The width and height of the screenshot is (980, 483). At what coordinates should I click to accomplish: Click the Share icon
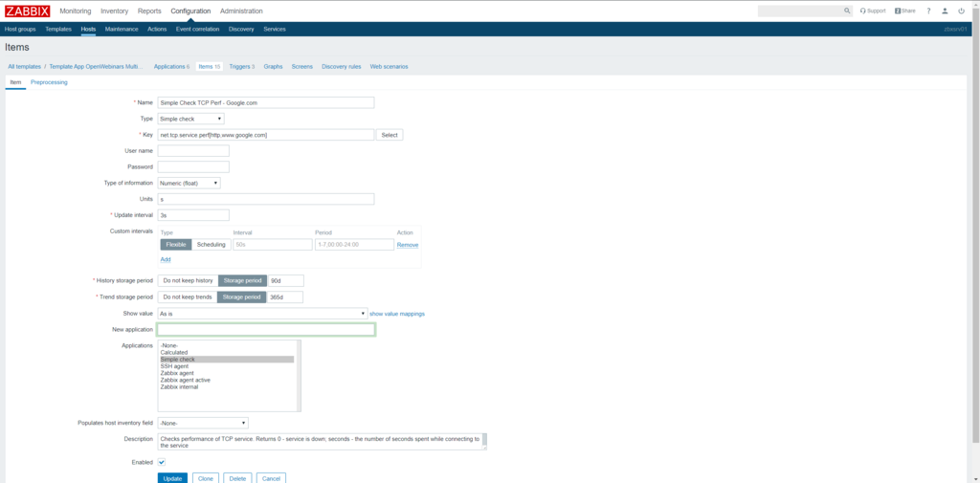(904, 11)
